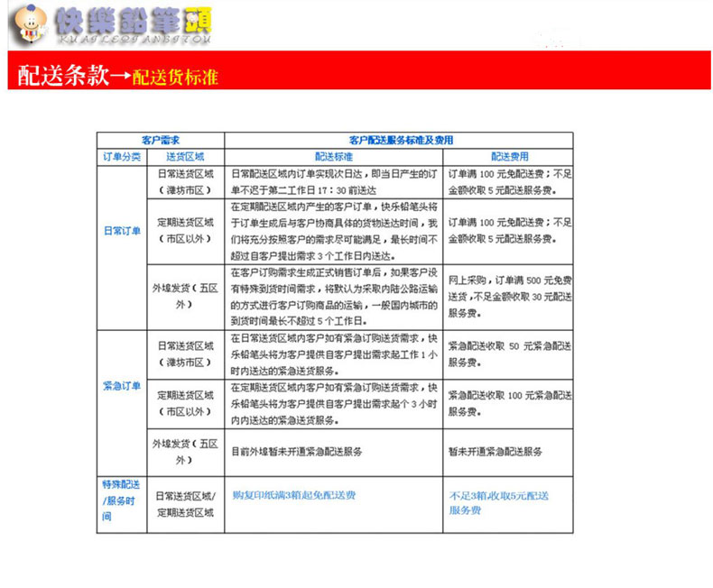Click the 客户配送服务标准及费用 table header
Screen dimensions: 713x588
[400, 141]
